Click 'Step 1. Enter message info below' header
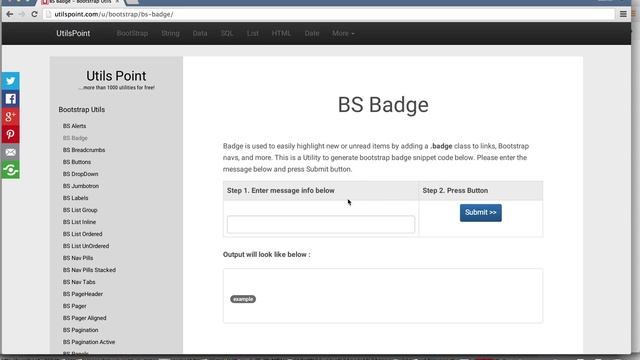640x360 pixels. 280,191
